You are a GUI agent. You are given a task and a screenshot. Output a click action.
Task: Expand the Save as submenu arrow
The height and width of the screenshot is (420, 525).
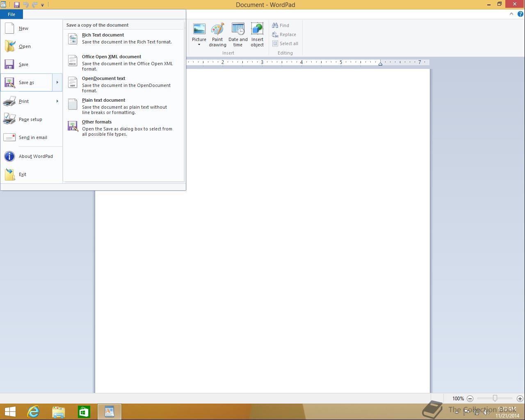click(57, 82)
